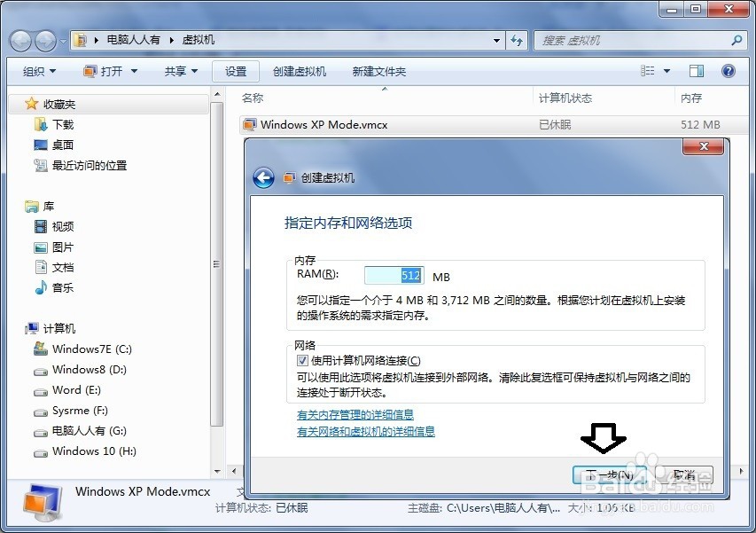This screenshot has width=756, height=533.
Task: Open 有关内存管理的详细信息 link
Action: tap(355, 415)
